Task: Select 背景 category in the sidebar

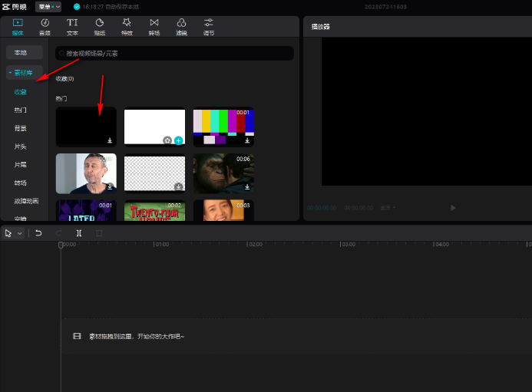Action: (21, 128)
